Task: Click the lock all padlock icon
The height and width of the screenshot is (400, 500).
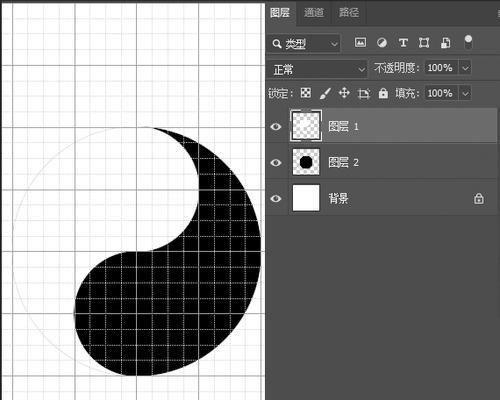Action: pos(383,93)
